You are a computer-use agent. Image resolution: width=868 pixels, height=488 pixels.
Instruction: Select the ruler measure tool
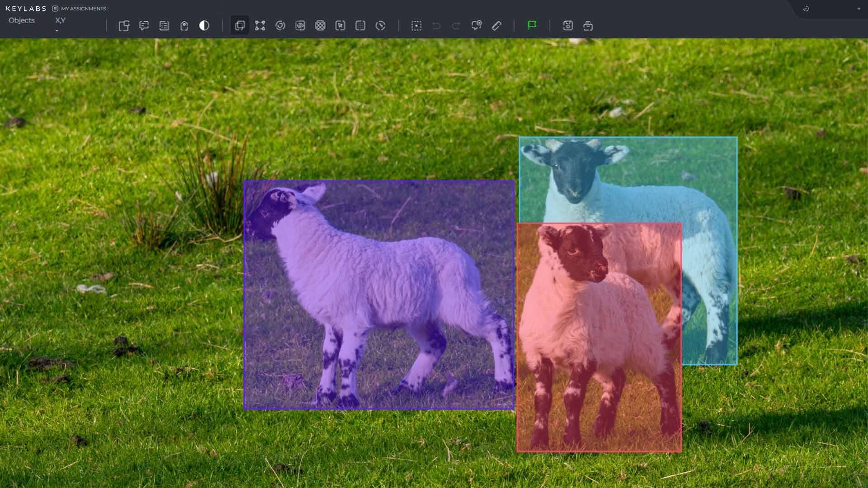pos(496,26)
